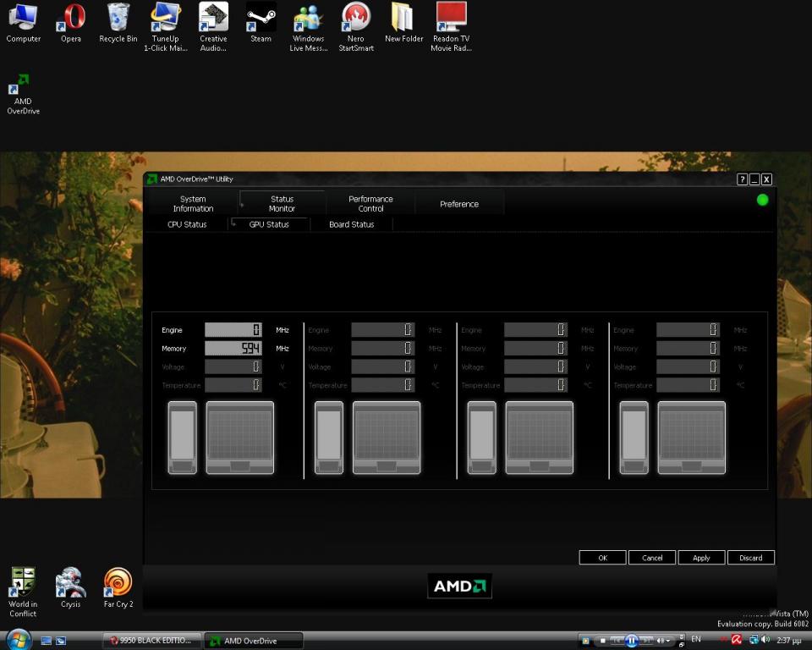This screenshot has height=650, width=812.
Task: Open the Preference tab
Action: pyautogui.click(x=458, y=204)
